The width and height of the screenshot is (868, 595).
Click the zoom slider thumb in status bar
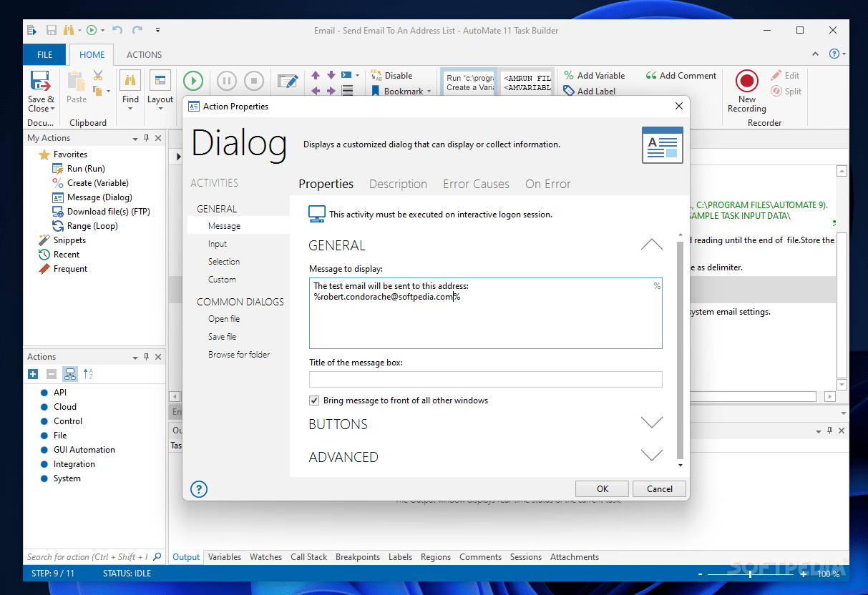click(751, 574)
